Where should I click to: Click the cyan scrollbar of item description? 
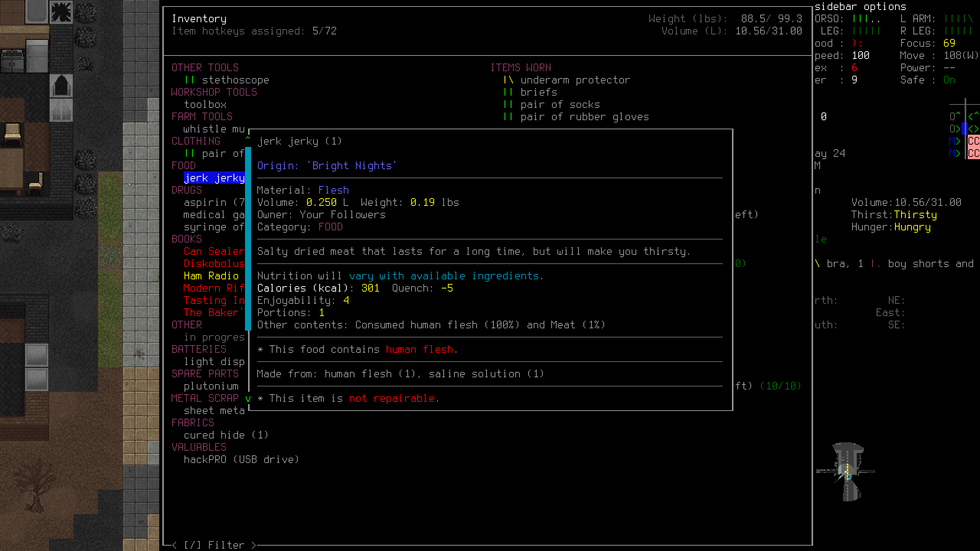[x=248, y=238]
